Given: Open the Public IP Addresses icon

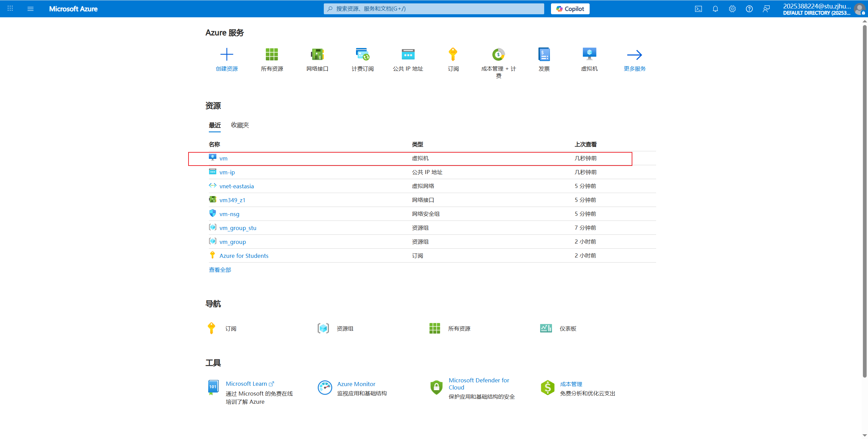Looking at the screenshot, I should [408, 54].
